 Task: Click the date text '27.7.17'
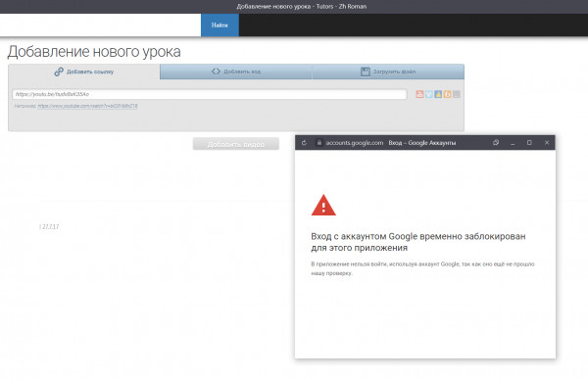pos(50,226)
